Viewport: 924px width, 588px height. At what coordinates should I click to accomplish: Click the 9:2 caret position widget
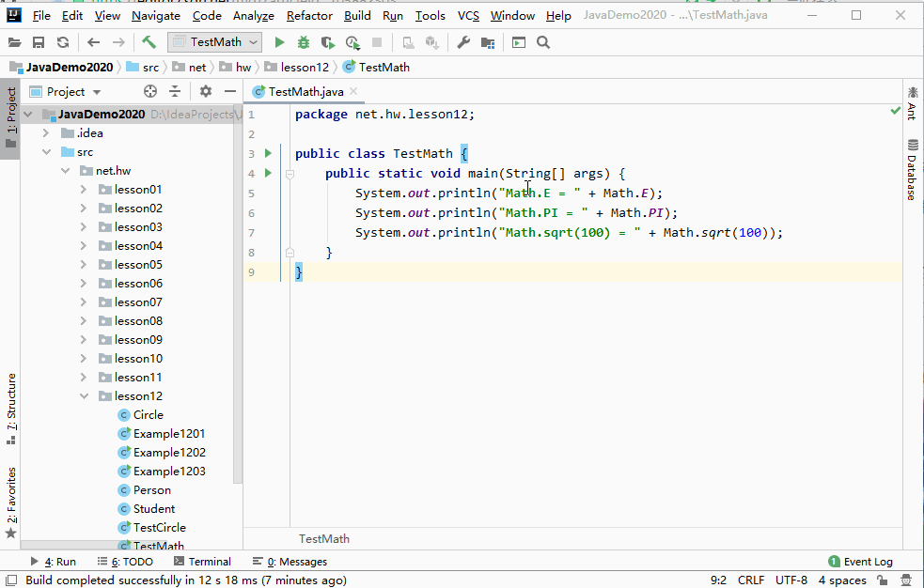pos(718,580)
